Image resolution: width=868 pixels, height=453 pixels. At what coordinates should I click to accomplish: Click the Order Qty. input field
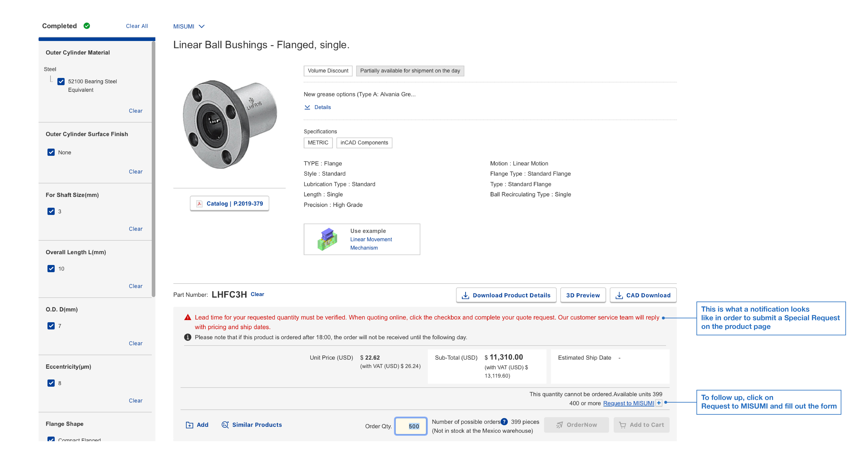[411, 426]
